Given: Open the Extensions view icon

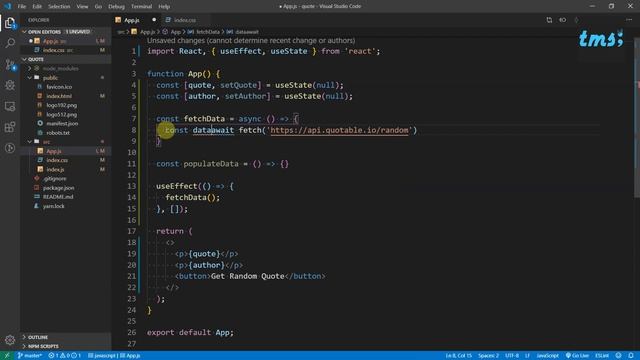Looking at the screenshot, I should coord(10,127).
